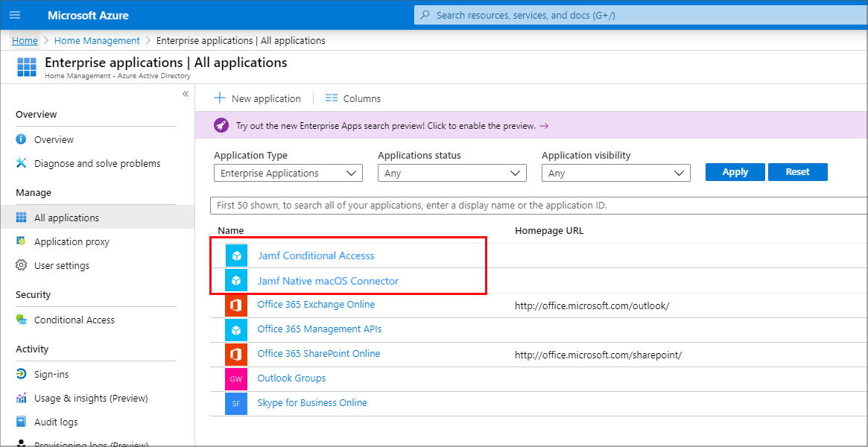Click the Jamf Conditional Accesss app icon

tap(236, 256)
